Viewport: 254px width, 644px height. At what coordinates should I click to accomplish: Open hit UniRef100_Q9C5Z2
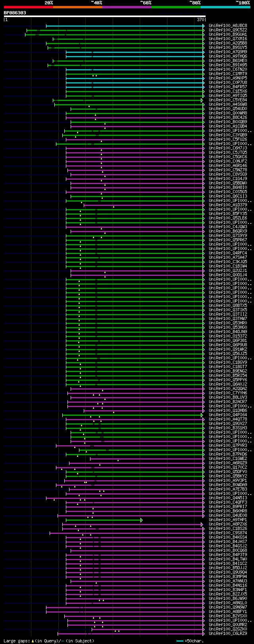point(228,30)
